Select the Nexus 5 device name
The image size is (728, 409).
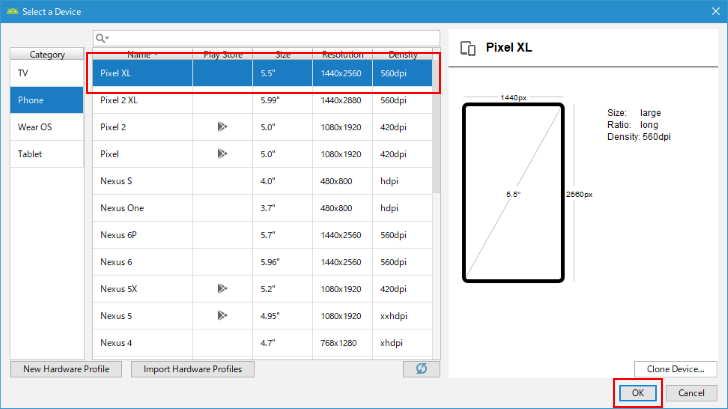pyautogui.click(x=116, y=316)
